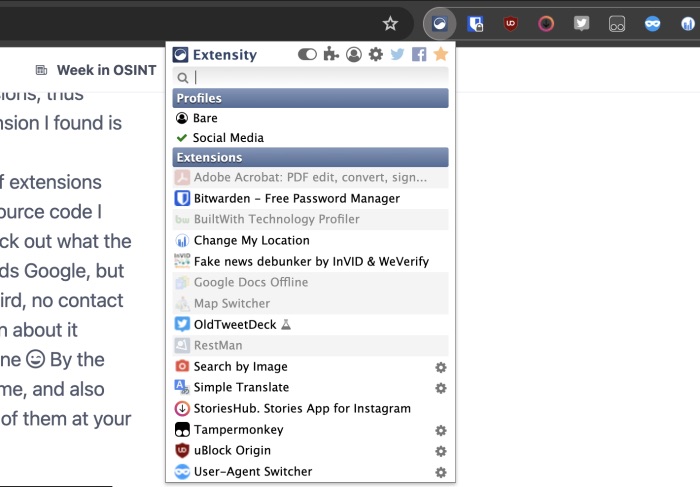The width and height of the screenshot is (700, 487).
Task: Disable Fake news debunker by InVID & WeVerify
Action: pos(311,261)
